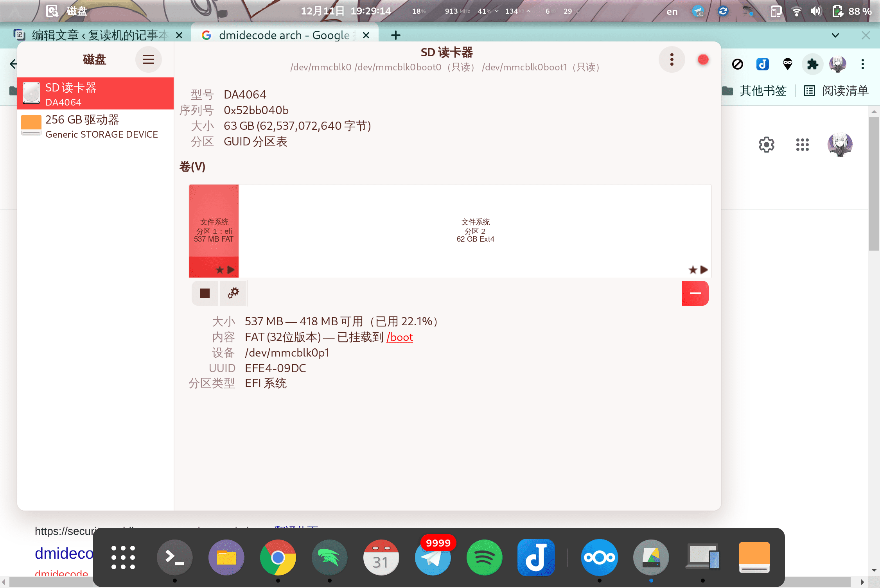Open the clock and calendar in top bar
880x588 pixels.
[346, 11]
